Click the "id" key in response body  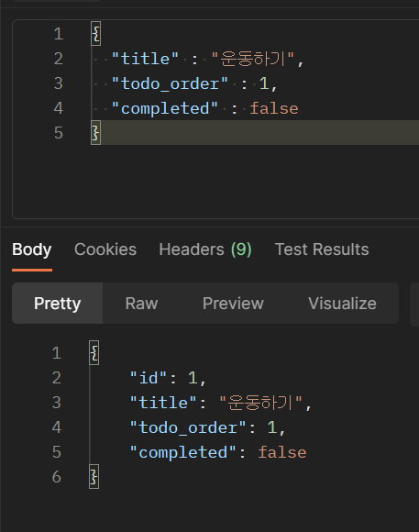pyautogui.click(x=149, y=378)
